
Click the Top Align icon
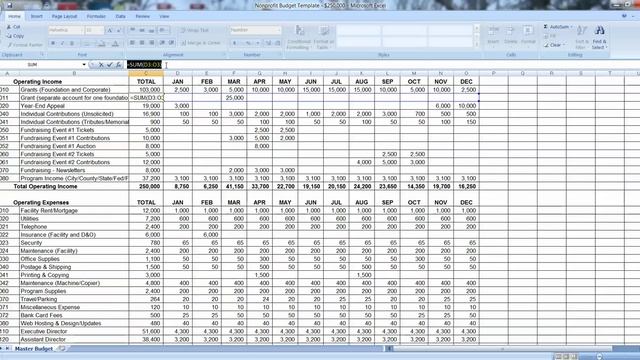(133, 30)
